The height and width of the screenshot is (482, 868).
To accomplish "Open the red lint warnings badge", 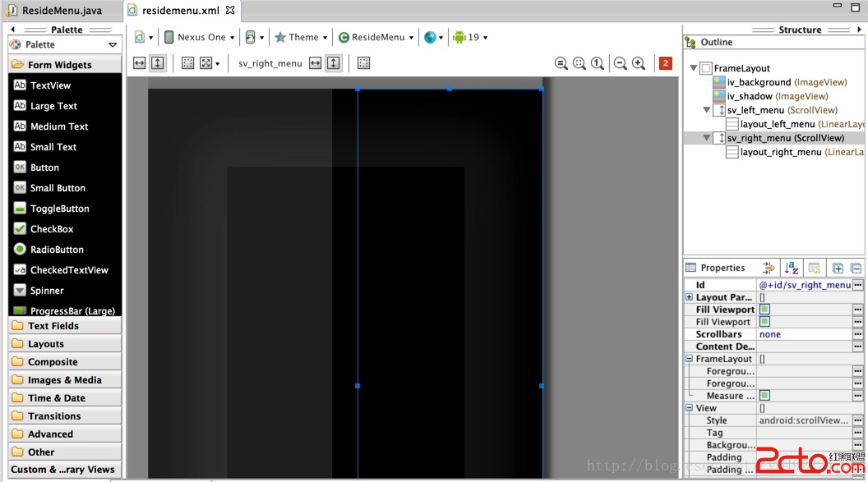I will [666, 63].
